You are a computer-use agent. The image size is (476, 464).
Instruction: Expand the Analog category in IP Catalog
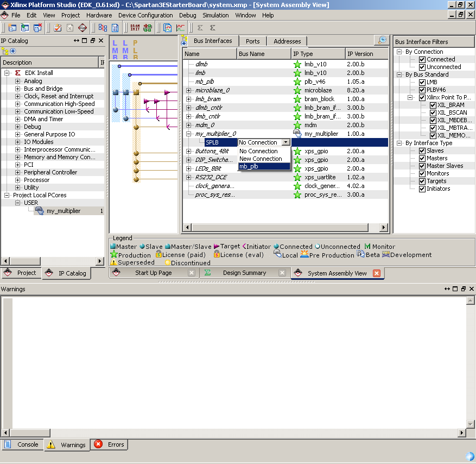[17, 81]
